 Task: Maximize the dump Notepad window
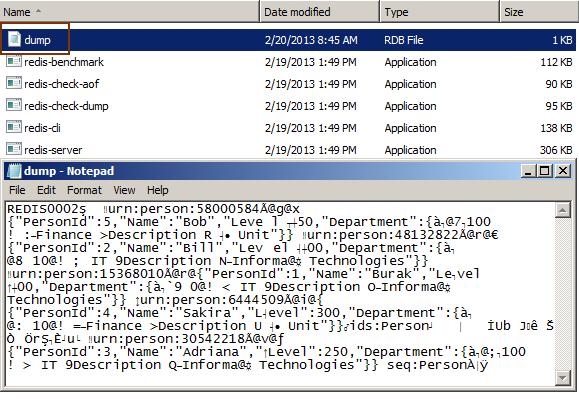(545, 171)
